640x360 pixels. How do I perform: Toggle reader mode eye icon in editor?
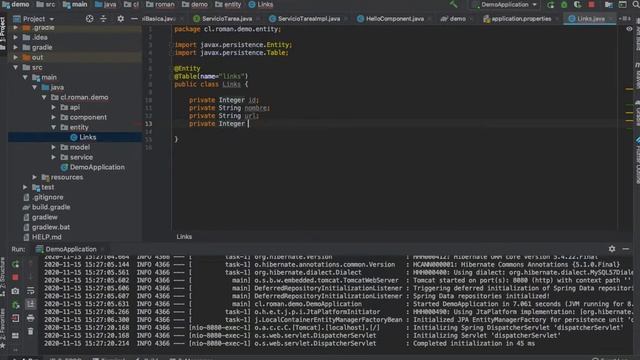pos(629,29)
